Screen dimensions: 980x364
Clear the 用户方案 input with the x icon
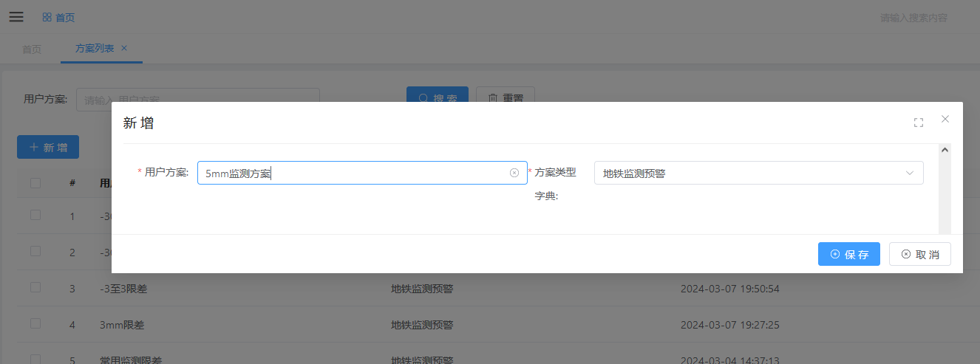[514, 173]
